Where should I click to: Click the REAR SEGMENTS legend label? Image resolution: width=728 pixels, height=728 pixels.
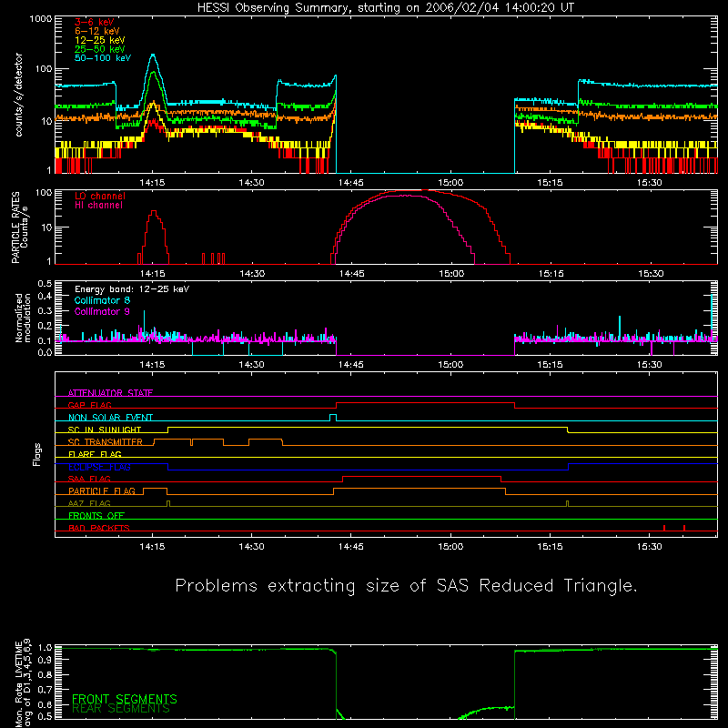point(121,709)
